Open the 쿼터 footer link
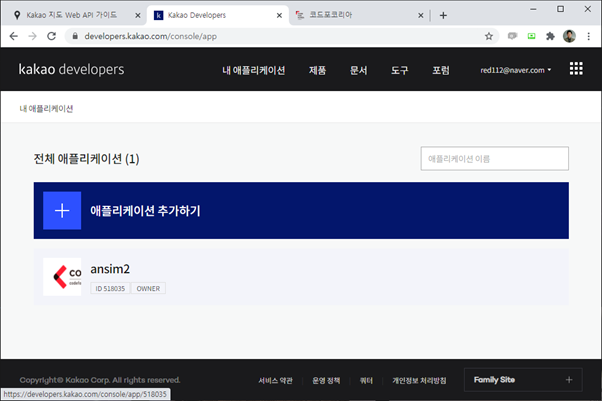The image size is (602, 401). 366,380
